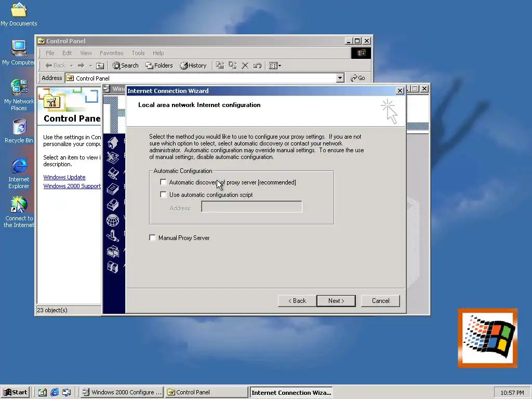Click the Next button in the wizard

336,301
